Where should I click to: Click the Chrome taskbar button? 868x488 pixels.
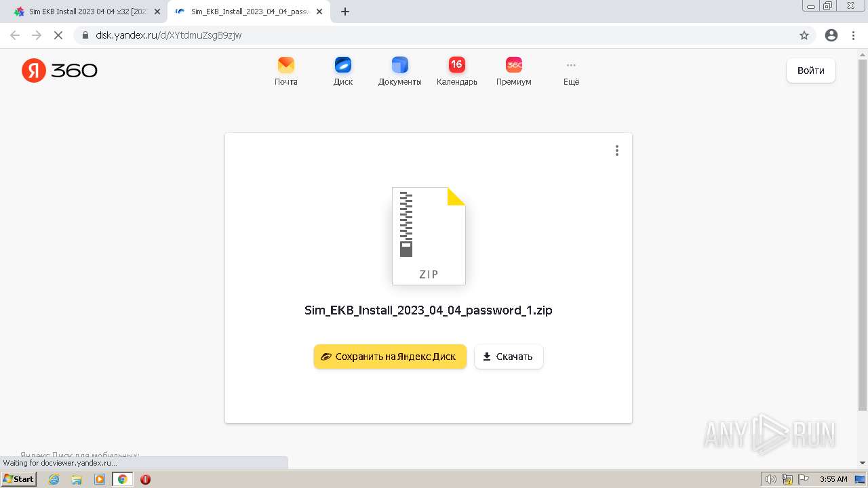pos(123,479)
